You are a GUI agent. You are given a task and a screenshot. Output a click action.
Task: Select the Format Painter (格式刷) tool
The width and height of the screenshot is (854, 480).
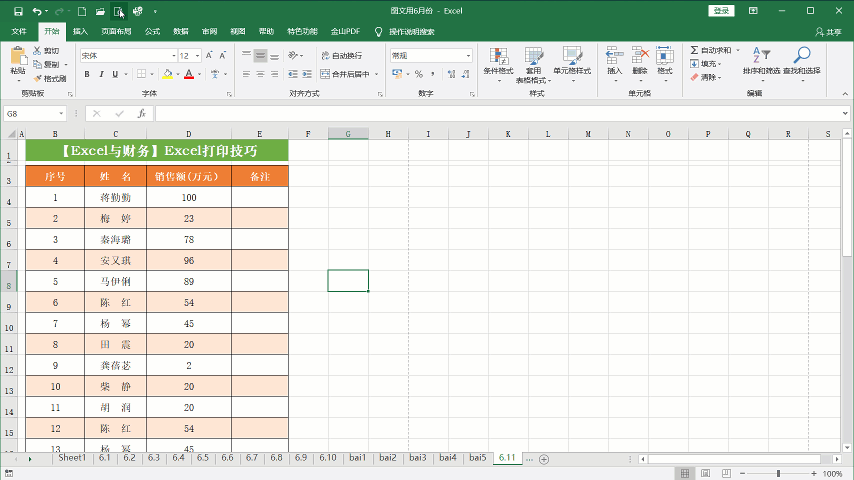(50, 78)
